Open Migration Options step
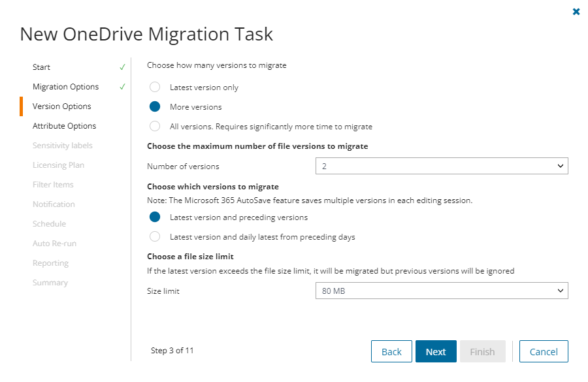The height and width of the screenshot is (382, 588). (x=65, y=87)
